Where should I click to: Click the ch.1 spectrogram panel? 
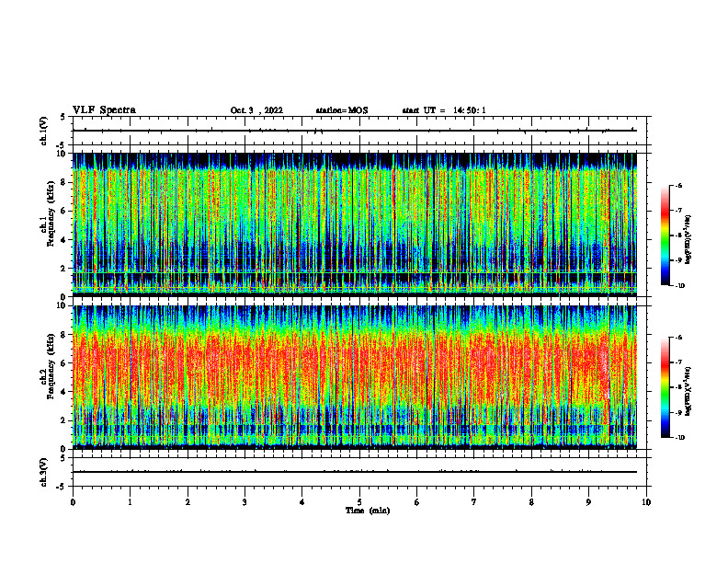tap(355, 224)
